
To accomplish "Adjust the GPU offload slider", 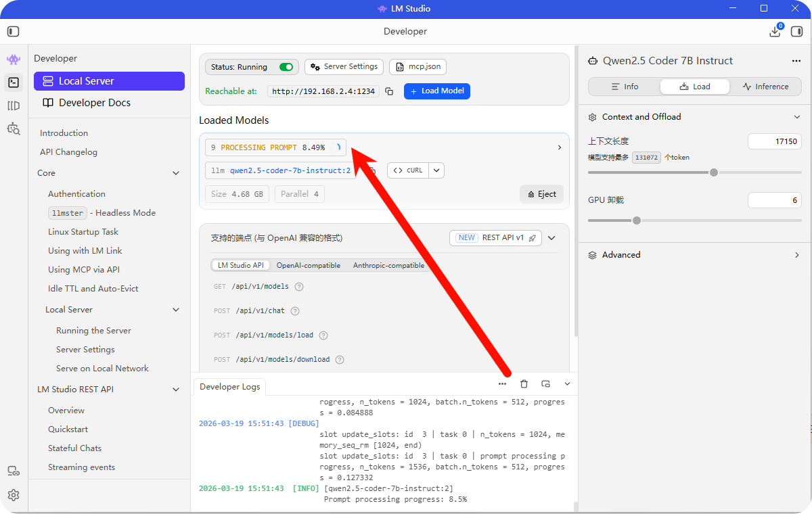I will [x=636, y=220].
